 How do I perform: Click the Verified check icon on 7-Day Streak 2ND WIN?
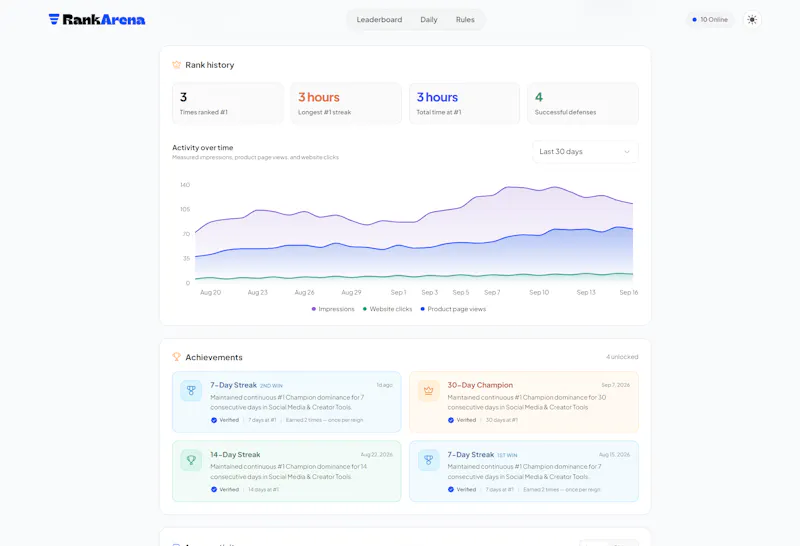coord(214,420)
